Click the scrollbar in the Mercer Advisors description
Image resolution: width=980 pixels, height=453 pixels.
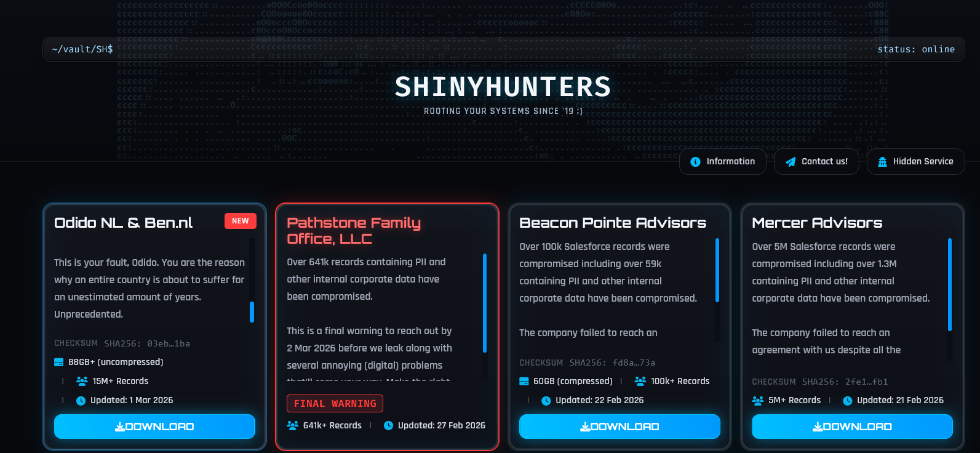coord(950,284)
